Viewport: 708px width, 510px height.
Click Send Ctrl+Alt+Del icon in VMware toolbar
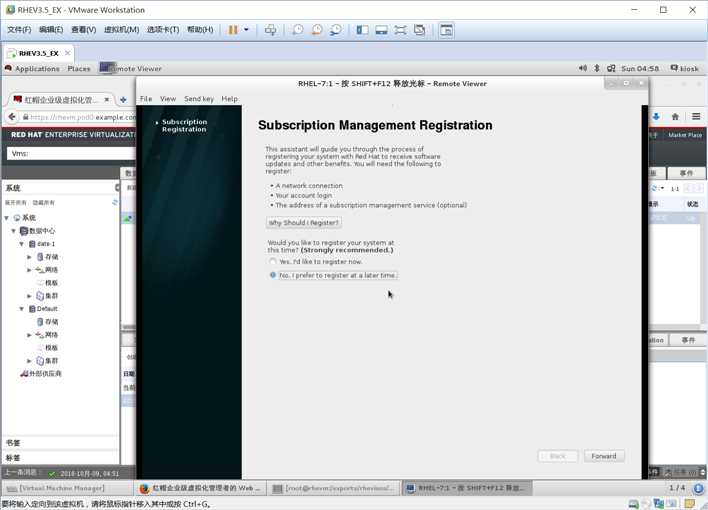click(270, 30)
